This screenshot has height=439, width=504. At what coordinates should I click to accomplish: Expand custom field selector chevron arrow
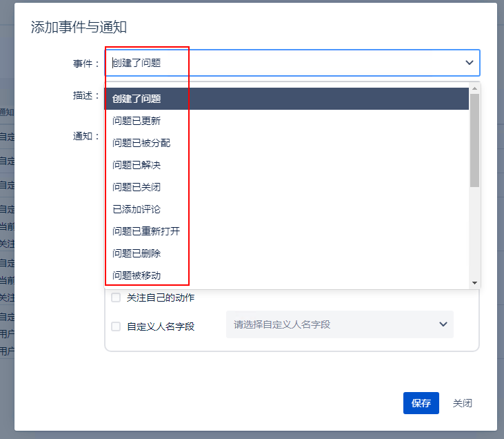click(443, 324)
